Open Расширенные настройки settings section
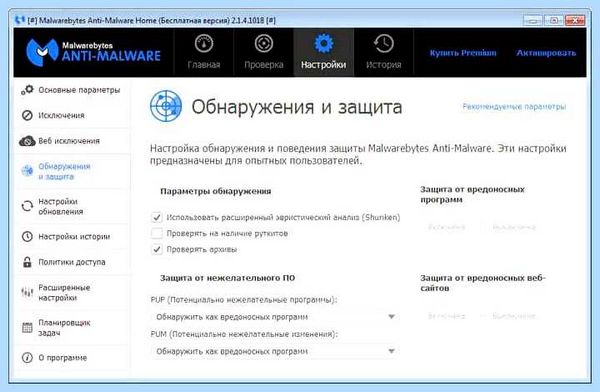The image size is (600, 392). pyautogui.click(x=72, y=292)
